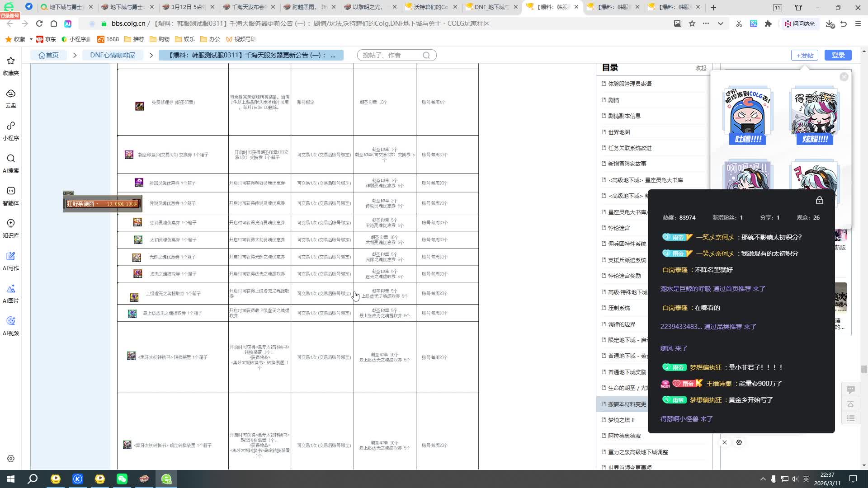Open the browser hamburger main menu

(x=858, y=23)
